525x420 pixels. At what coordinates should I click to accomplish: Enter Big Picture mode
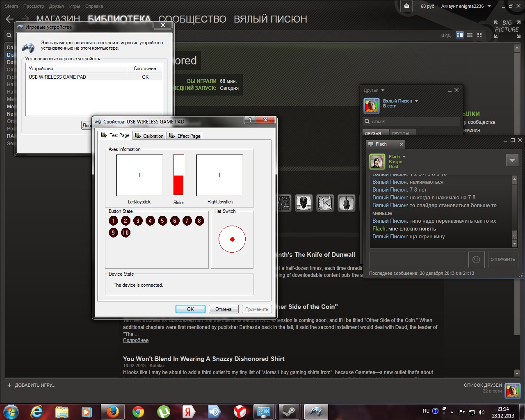pos(507,29)
